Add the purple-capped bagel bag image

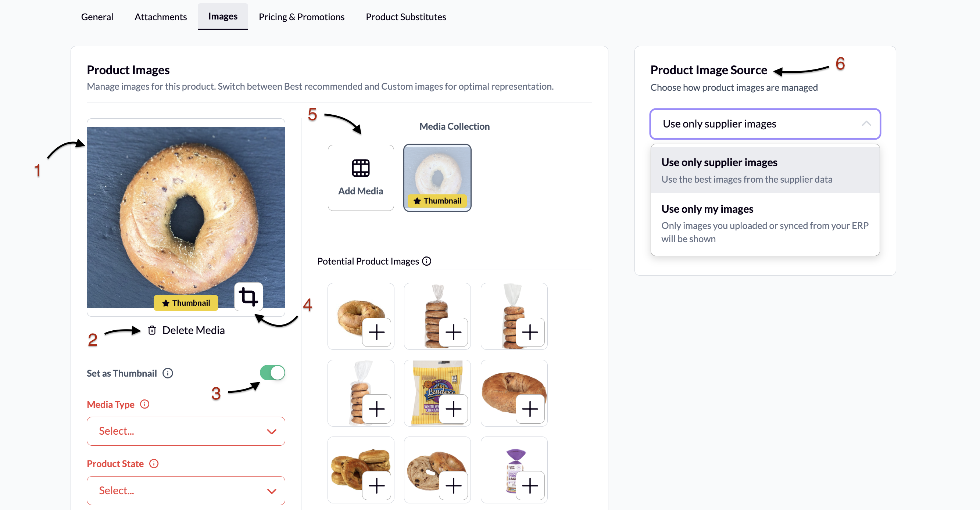point(530,486)
